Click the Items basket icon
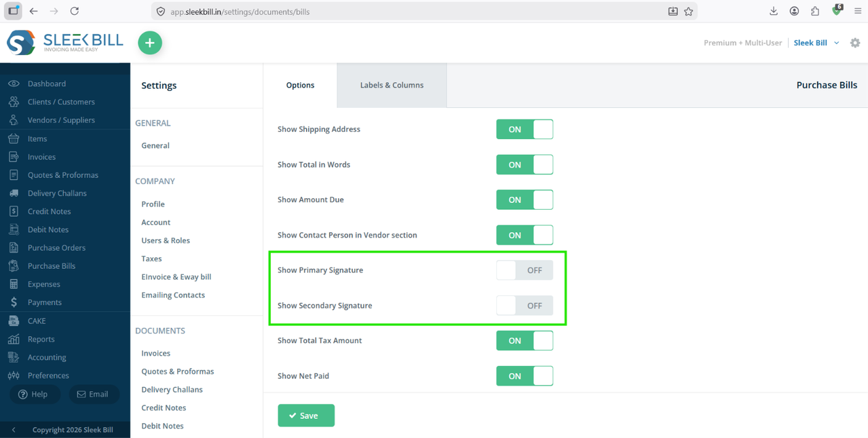Image resolution: width=868 pixels, height=438 pixels. [14, 139]
